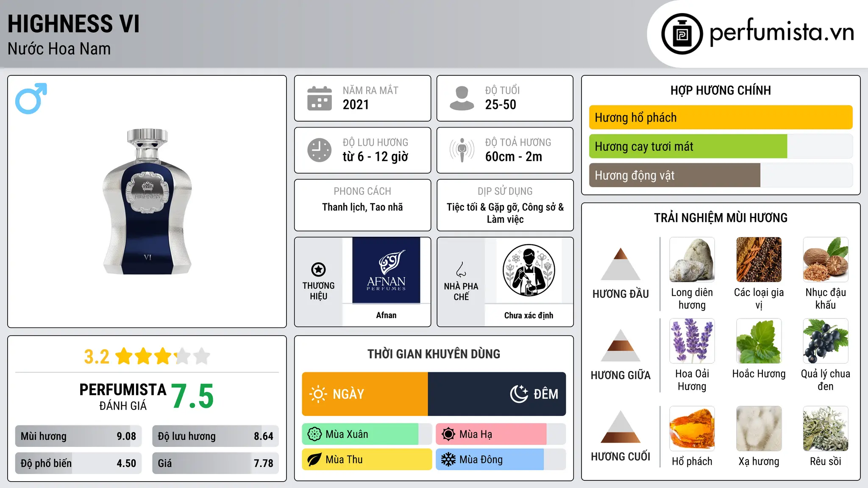
Task: Select the Quả lý chua đen image
Action: (826, 341)
